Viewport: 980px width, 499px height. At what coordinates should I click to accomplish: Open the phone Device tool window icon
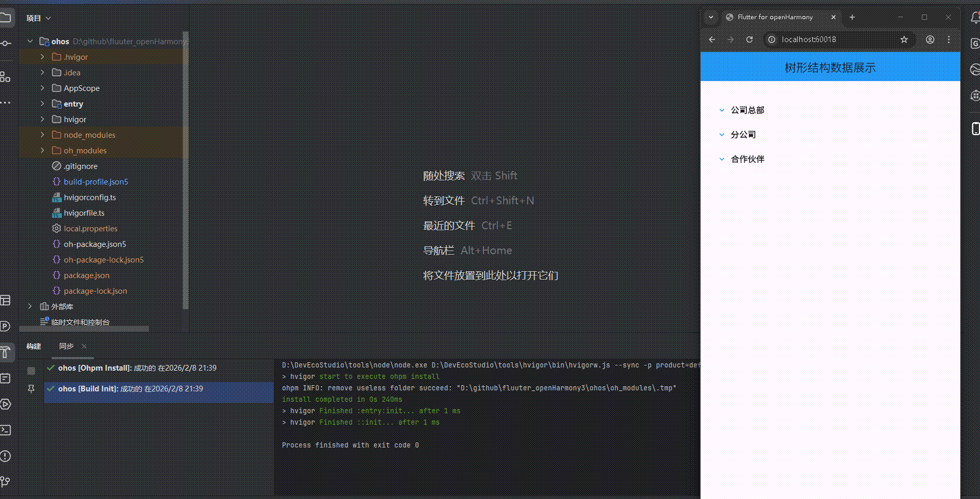[x=976, y=128]
